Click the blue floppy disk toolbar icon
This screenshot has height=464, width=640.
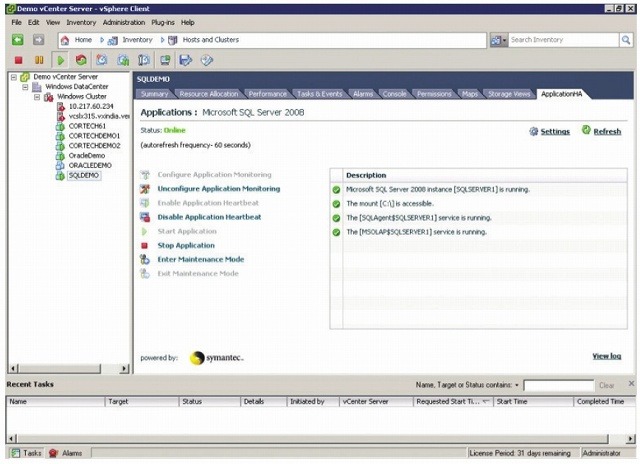pyautogui.click(x=186, y=60)
